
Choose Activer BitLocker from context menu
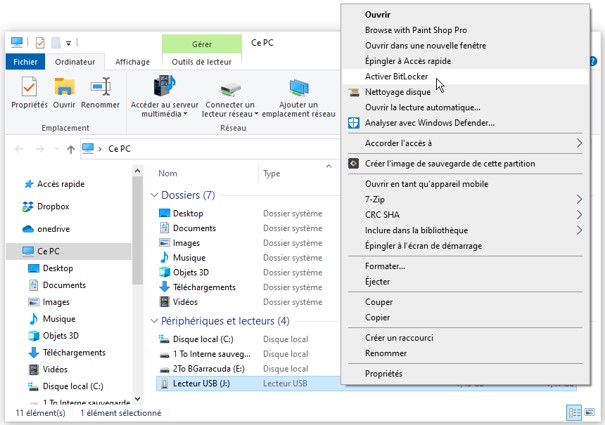coord(399,75)
